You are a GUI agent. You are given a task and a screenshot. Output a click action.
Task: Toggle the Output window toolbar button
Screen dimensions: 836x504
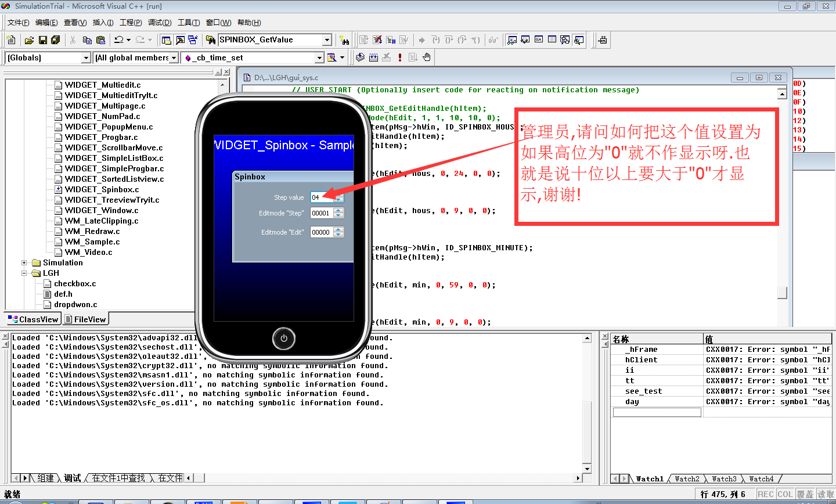(x=180, y=40)
